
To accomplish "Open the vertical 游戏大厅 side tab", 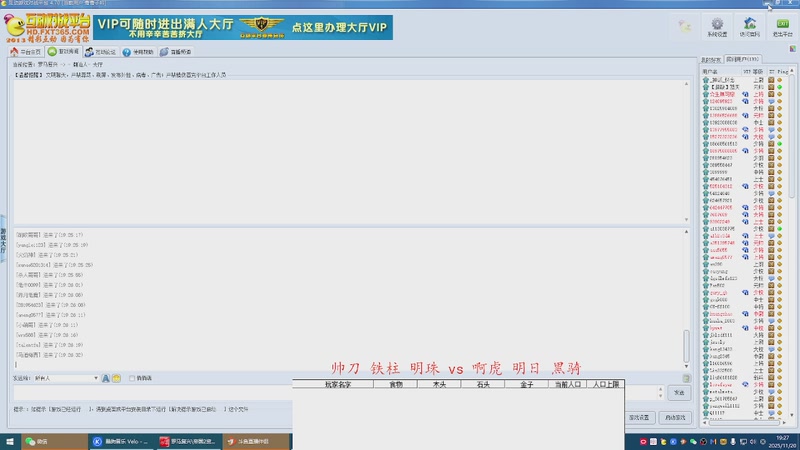I will point(3,239).
